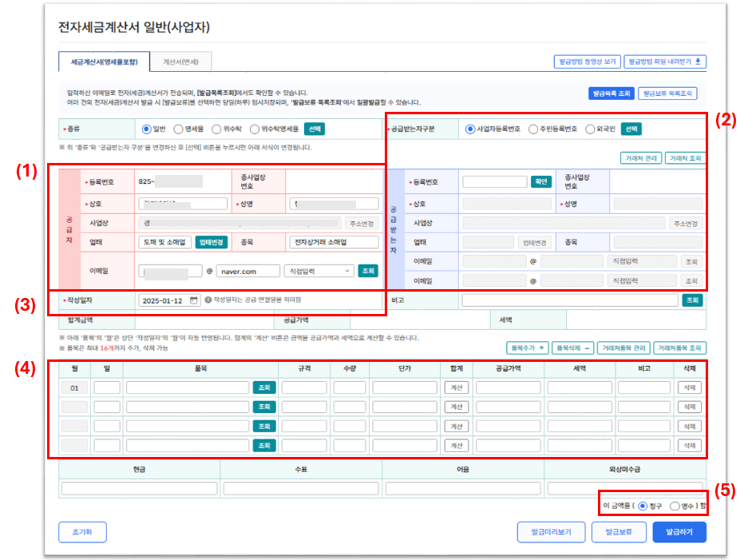Click 발급방법 동영상 보기 button
The image size is (756, 560).
pos(588,62)
